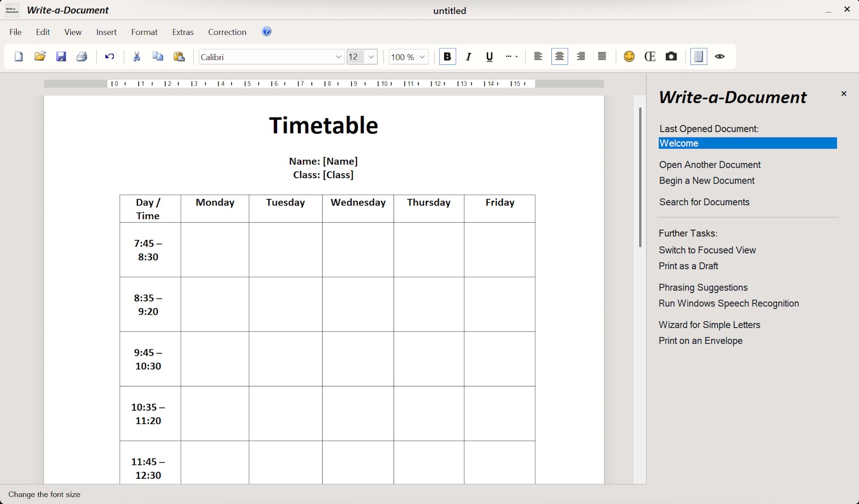Viewport: 859px width, 504px height.
Task: Open the Correction menu
Action: click(227, 32)
